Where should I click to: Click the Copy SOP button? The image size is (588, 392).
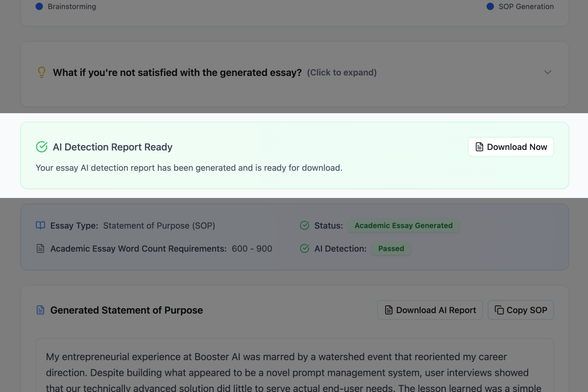pos(520,310)
